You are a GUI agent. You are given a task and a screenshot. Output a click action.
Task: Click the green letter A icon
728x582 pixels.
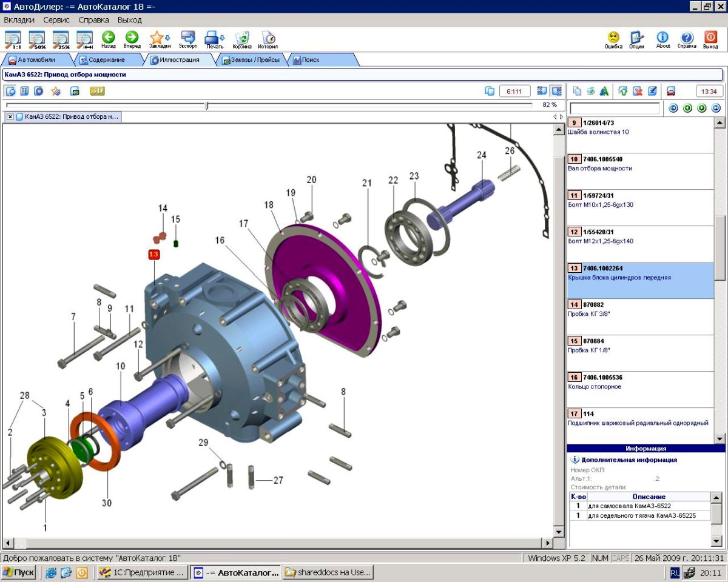[x=604, y=92]
